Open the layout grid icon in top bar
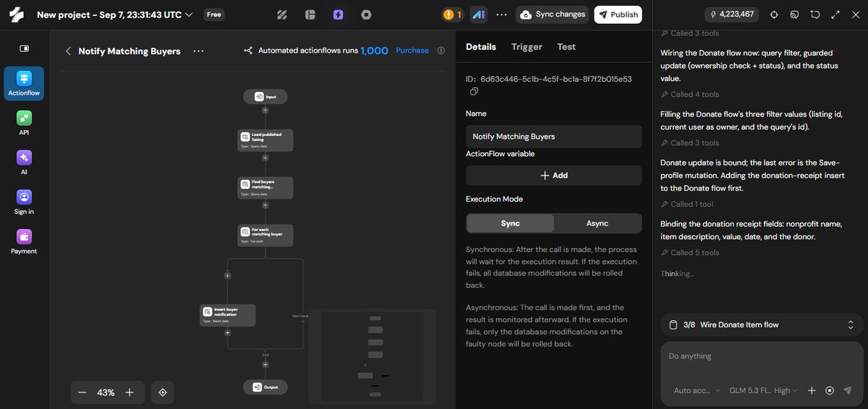The height and width of the screenshot is (409, 868). pos(310,14)
